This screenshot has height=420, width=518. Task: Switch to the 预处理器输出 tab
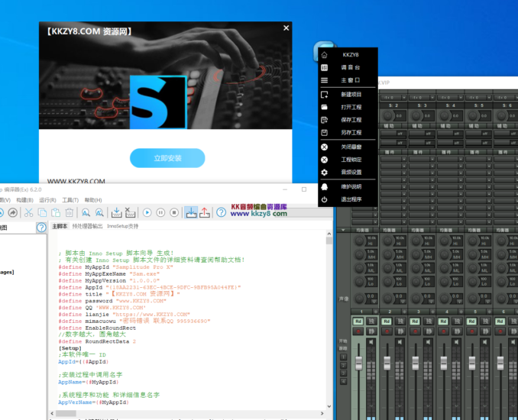[x=87, y=226]
